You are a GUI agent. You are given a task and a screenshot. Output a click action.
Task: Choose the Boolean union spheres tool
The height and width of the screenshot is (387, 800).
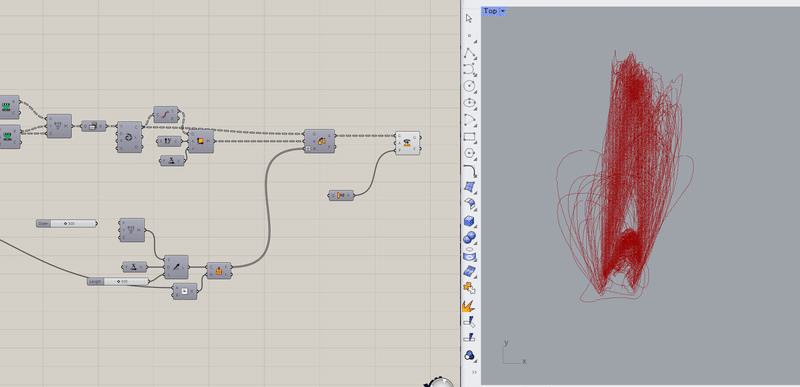pyautogui.click(x=469, y=238)
